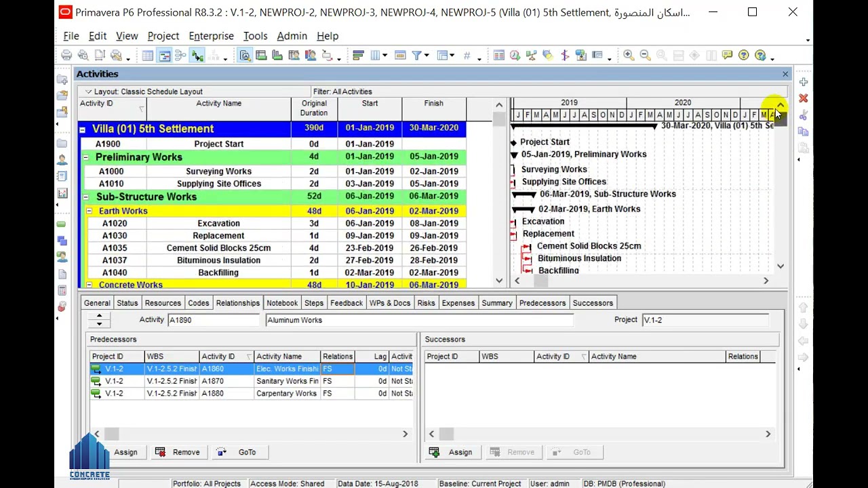Click the red Delete icon on right bar

point(804,98)
